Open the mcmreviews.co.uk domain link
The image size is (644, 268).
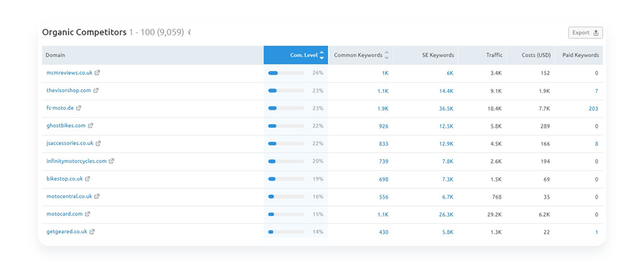point(69,73)
